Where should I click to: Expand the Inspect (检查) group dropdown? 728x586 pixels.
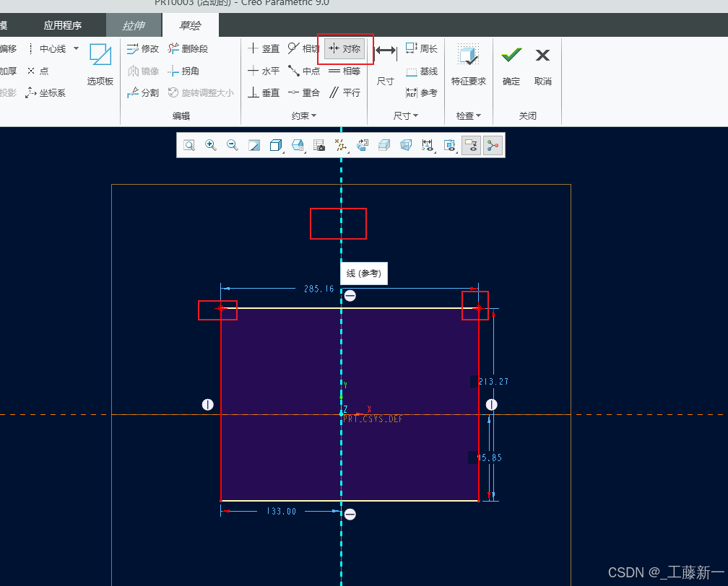(x=469, y=115)
